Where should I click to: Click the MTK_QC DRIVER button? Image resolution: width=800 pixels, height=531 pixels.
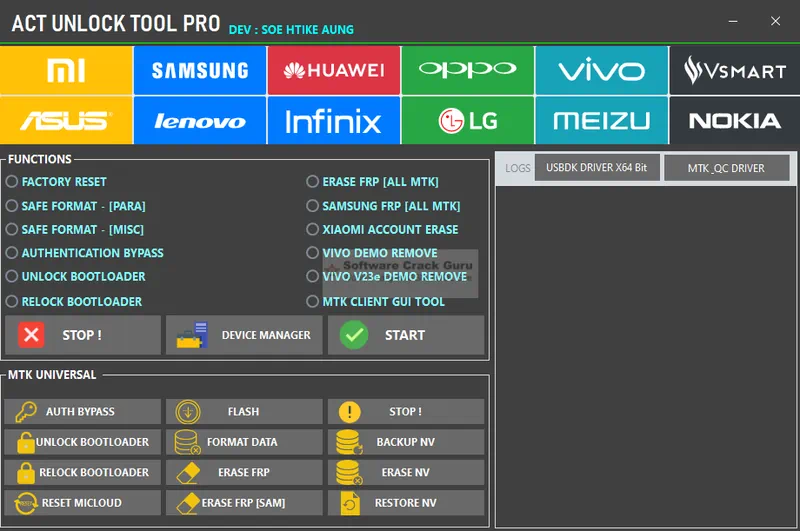[726, 168]
